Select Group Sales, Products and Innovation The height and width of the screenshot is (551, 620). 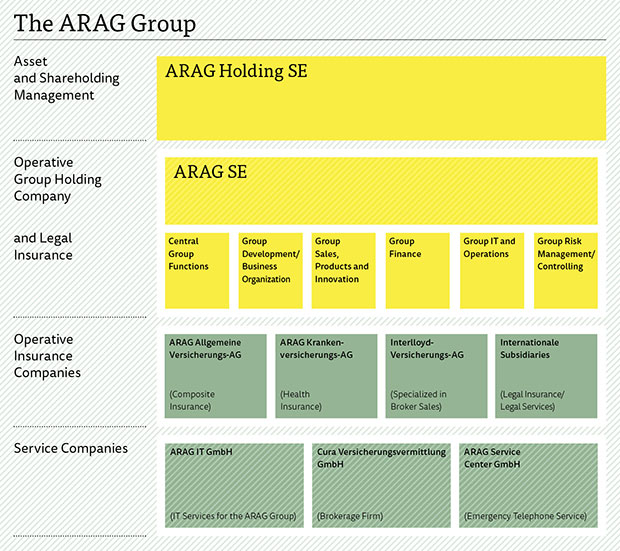[x=343, y=270]
